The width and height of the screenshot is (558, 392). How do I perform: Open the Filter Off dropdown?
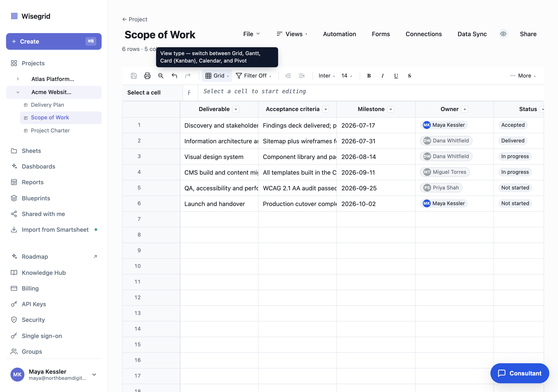point(253,76)
